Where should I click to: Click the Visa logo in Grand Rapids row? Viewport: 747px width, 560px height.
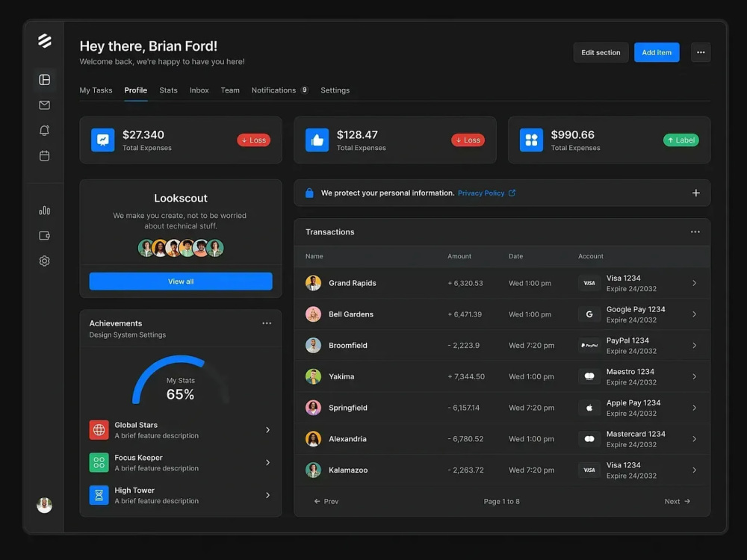[589, 283]
